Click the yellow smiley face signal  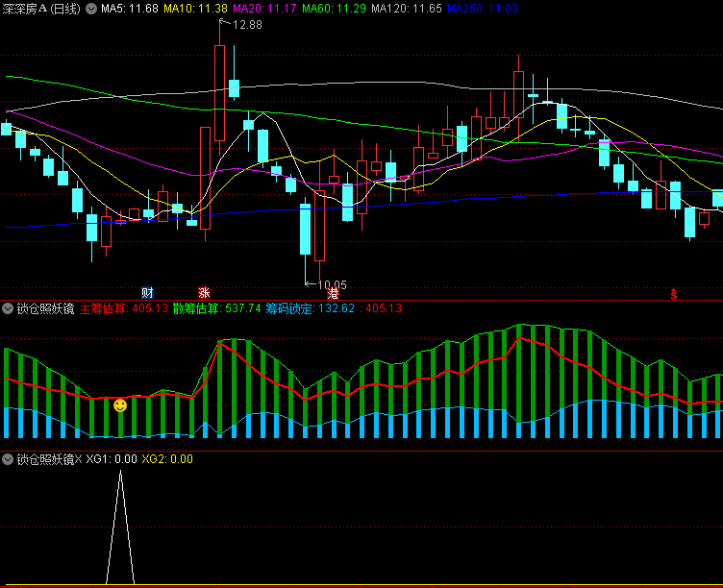[120, 405]
